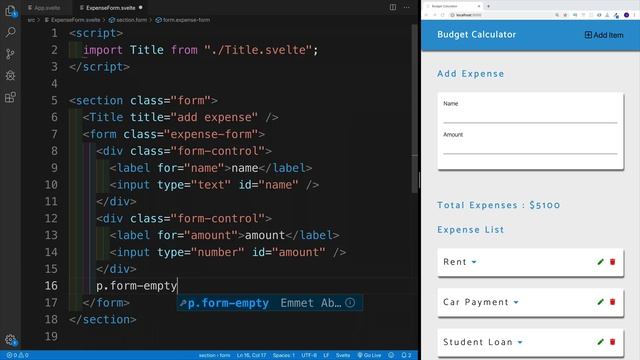Accept the p.form-empty Emmet suggestion

269,303
